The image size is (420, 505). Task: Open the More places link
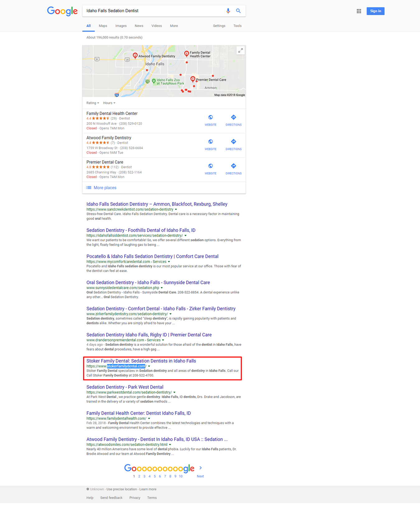coord(105,188)
